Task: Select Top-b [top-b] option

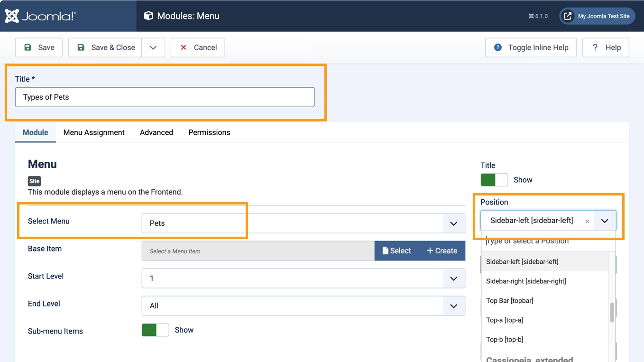Action: pyautogui.click(x=545, y=339)
